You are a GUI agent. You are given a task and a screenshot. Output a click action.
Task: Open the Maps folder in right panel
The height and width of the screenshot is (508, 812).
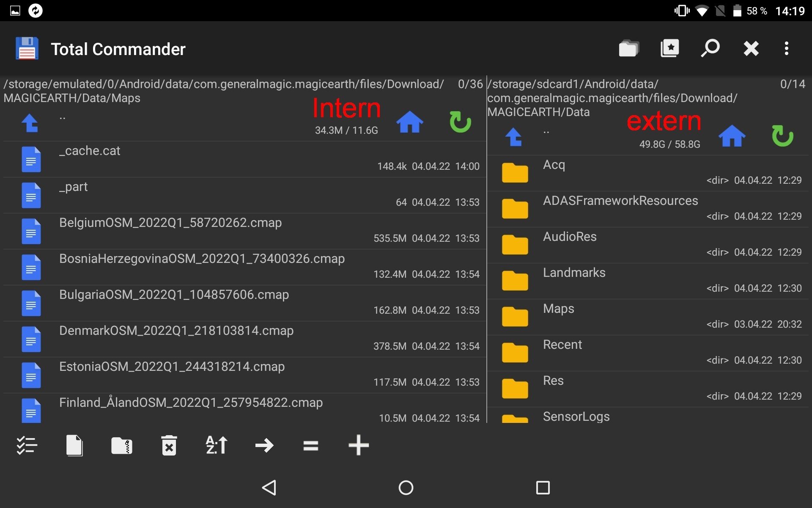(648, 317)
